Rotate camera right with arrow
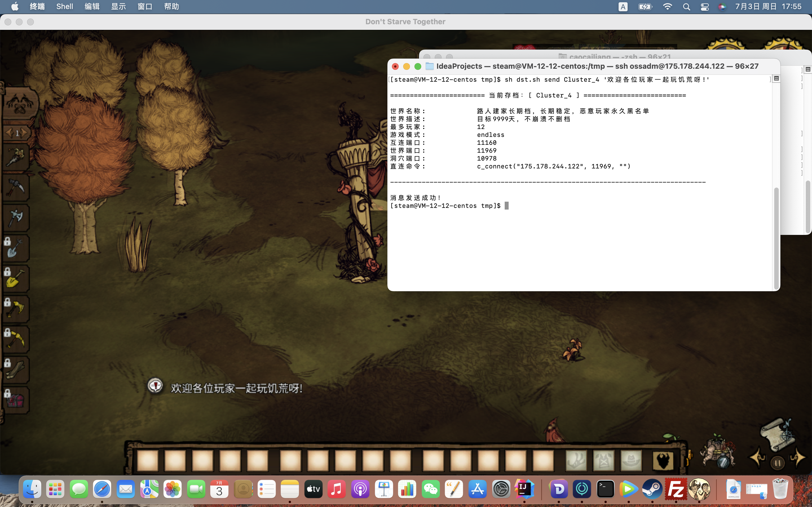The image size is (812, 507). [798, 458]
